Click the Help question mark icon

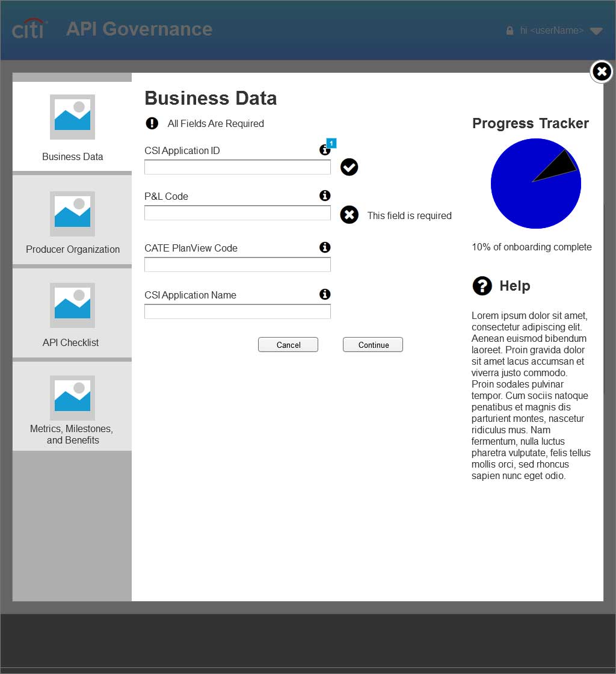(482, 286)
